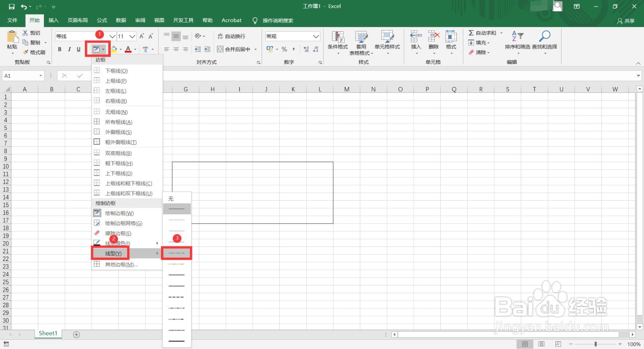Toggle Italic formatting
644x349 pixels.
point(69,49)
